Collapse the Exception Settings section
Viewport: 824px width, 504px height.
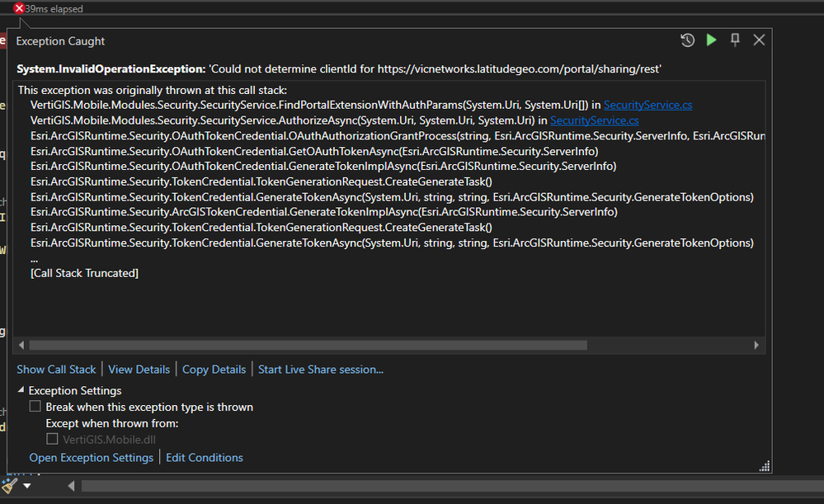point(21,390)
